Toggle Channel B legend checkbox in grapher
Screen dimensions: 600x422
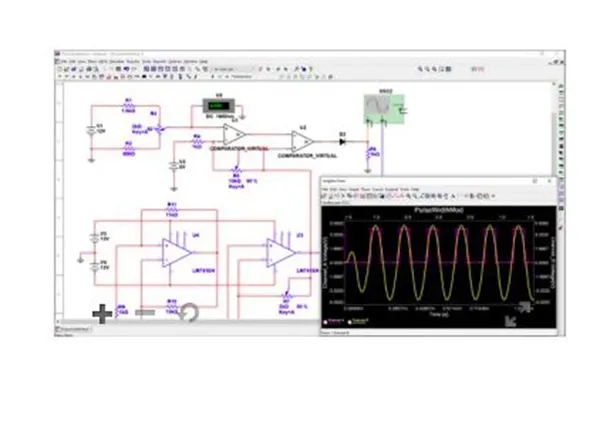click(350, 323)
